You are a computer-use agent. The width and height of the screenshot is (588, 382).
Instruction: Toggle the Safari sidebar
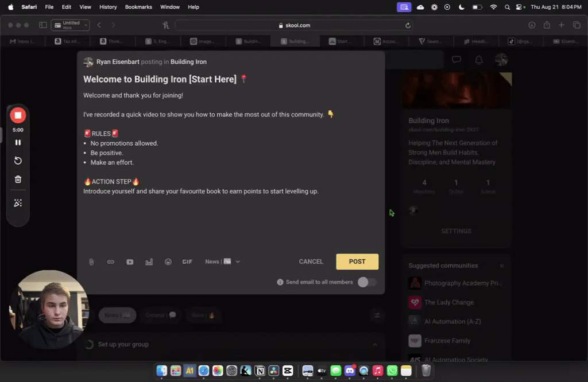[x=42, y=25]
